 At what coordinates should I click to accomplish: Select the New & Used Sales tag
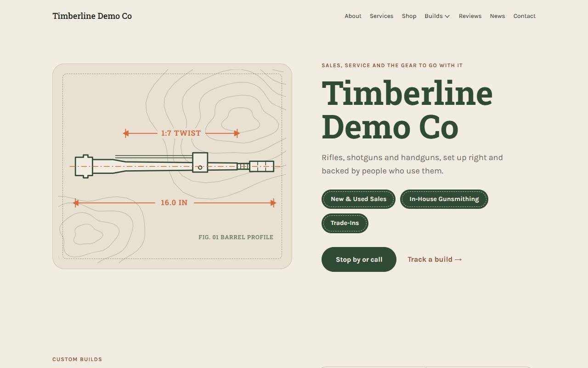tap(358, 199)
